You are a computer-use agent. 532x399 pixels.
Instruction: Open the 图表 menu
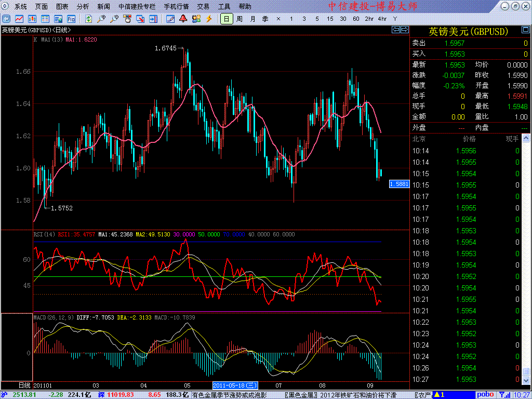click(x=62, y=6)
